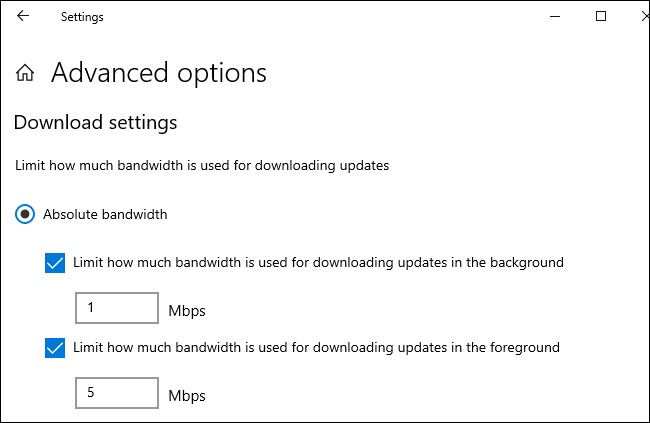Click the bandwidth limit description text
Image resolution: width=650 pixels, height=423 pixels.
click(x=202, y=165)
